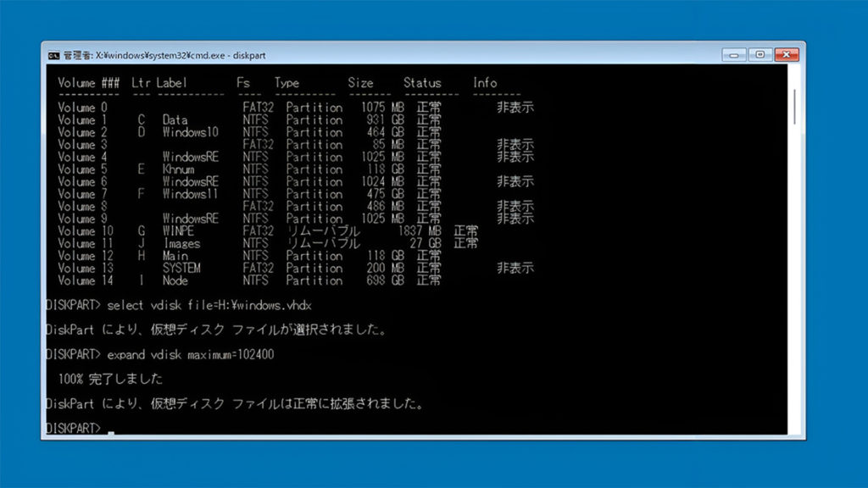Click the Node label in the Volume 14 row
The width and height of the screenshot is (868, 488).
(175, 280)
